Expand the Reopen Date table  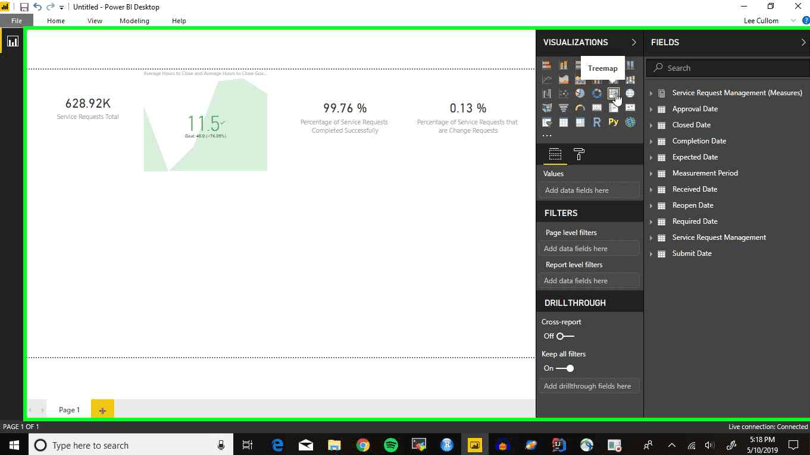click(x=651, y=205)
